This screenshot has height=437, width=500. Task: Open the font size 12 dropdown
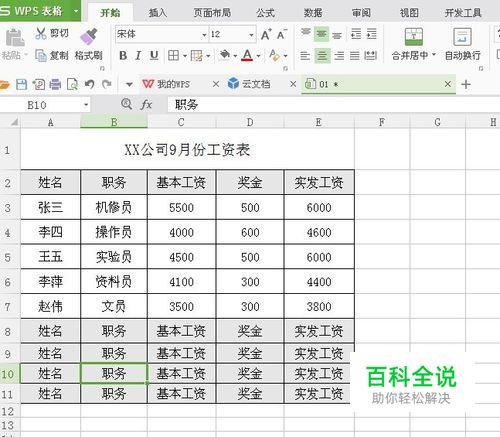click(x=251, y=35)
